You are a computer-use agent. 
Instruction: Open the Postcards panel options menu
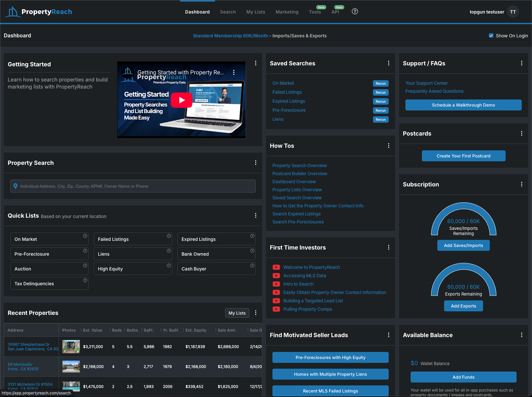(x=522, y=133)
